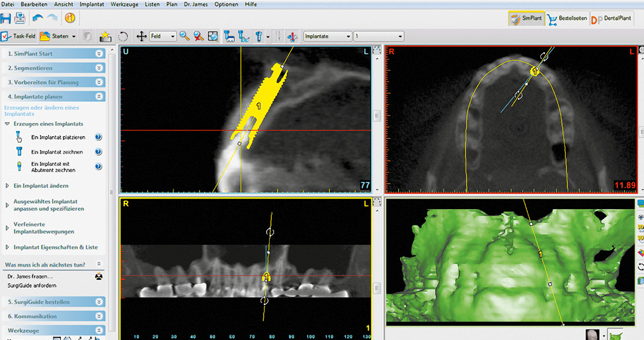Click the Print icon in toolbar
The image size is (644, 340).
pyautogui.click(x=20, y=18)
